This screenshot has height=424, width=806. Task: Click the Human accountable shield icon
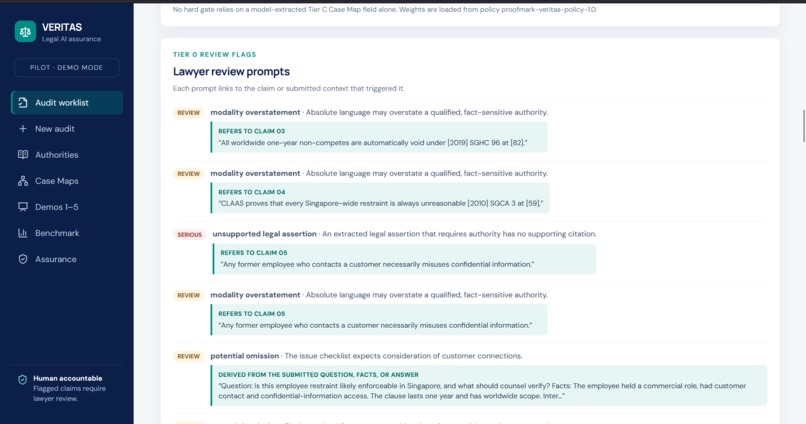click(22, 379)
